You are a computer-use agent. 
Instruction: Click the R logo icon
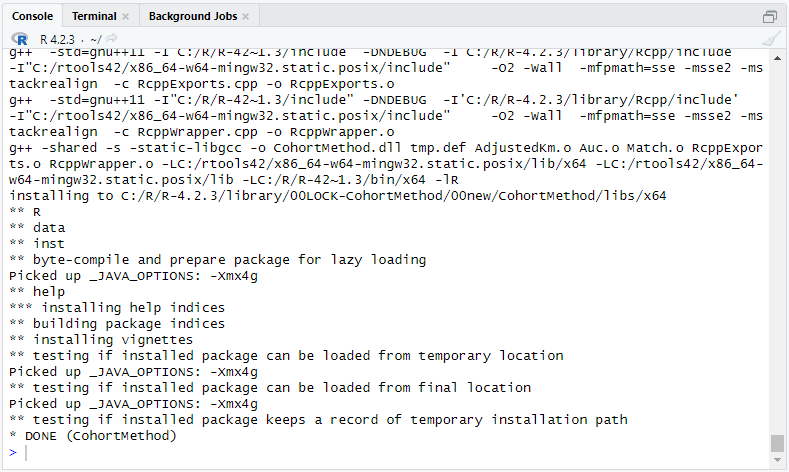[x=20, y=39]
